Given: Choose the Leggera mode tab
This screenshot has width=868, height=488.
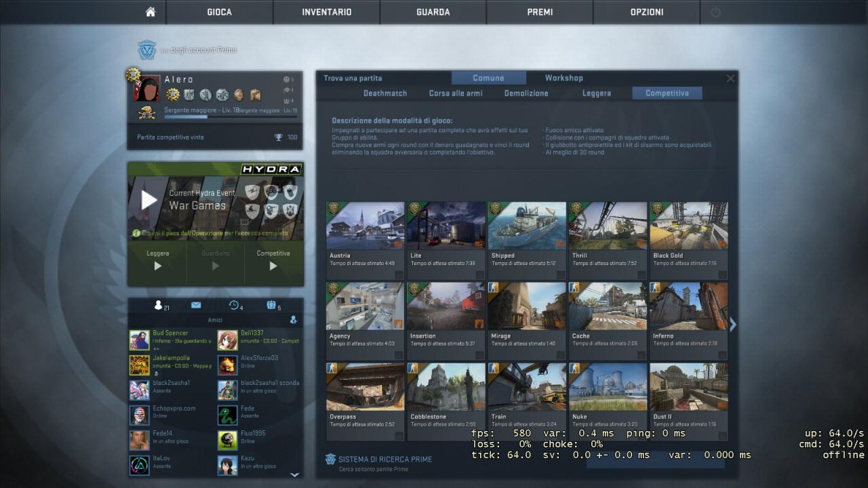Looking at the screenshot, I should [597, 93].
